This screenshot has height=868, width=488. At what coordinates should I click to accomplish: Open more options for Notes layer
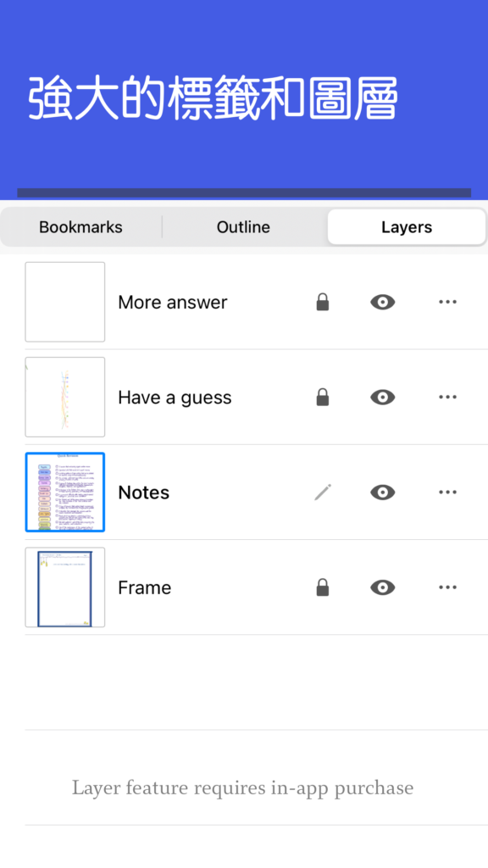pos(447,492)
